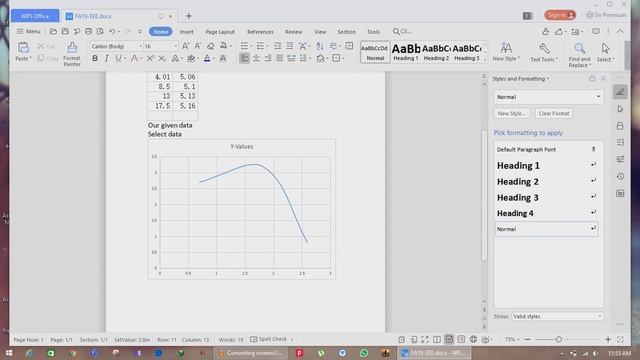Toggle Italic formatting
The width and height of the screenshot is (640, 360).
(x=107, y=58)
